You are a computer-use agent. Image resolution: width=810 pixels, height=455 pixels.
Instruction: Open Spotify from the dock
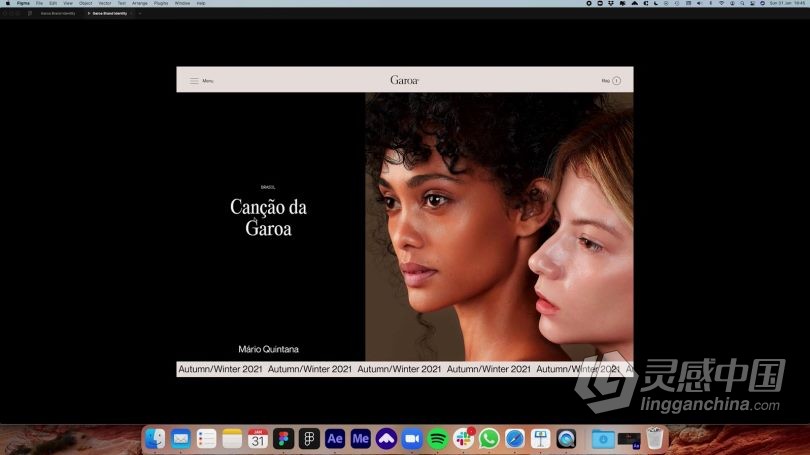pos(438,439)
